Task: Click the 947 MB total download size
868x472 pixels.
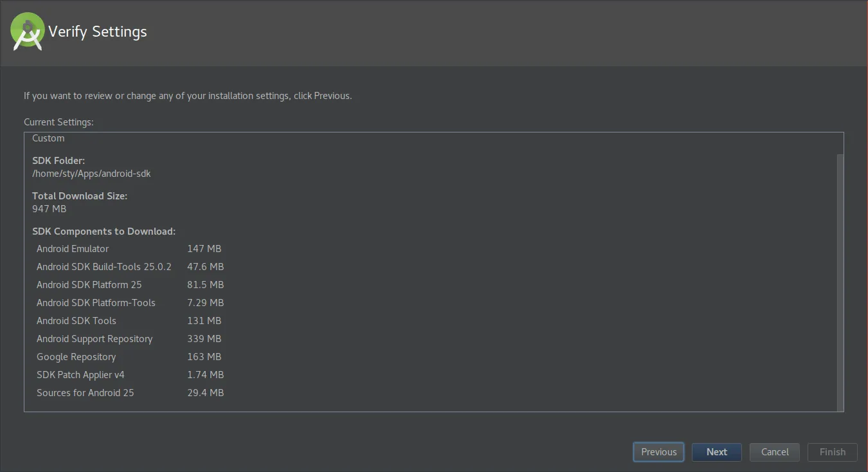Action: (x=50, y=209)
